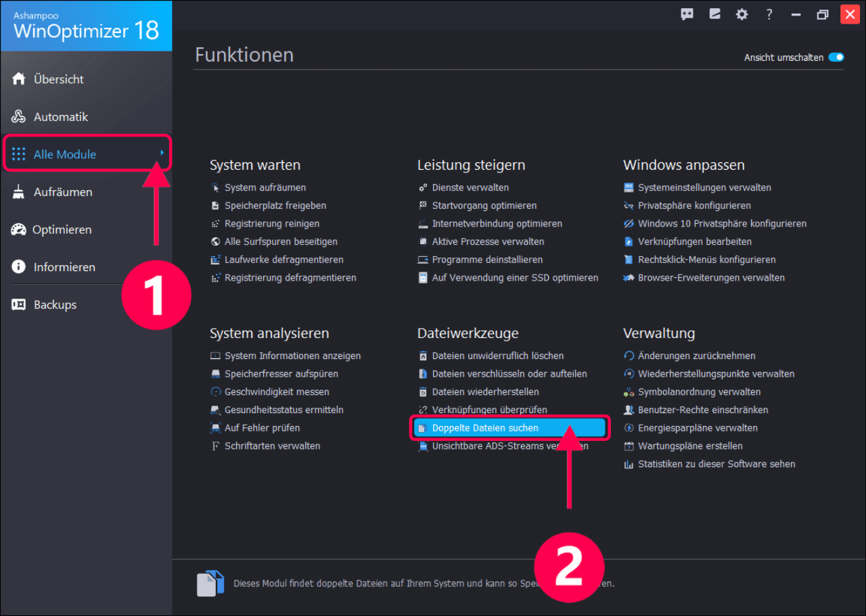Open Doppelte Dateien suchen module
The height and width of the screenshot is (616, 866).
click(x=509, y=428)
